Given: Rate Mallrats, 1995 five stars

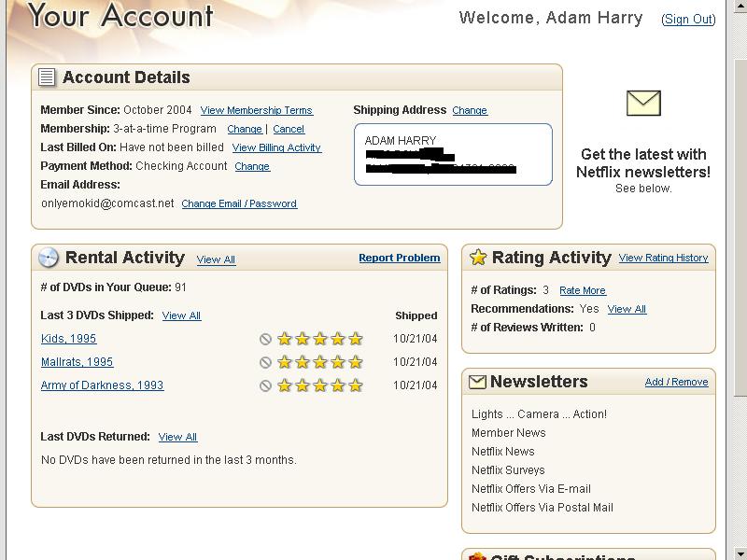Looking at the screenshot, I should tap(356, 362).
